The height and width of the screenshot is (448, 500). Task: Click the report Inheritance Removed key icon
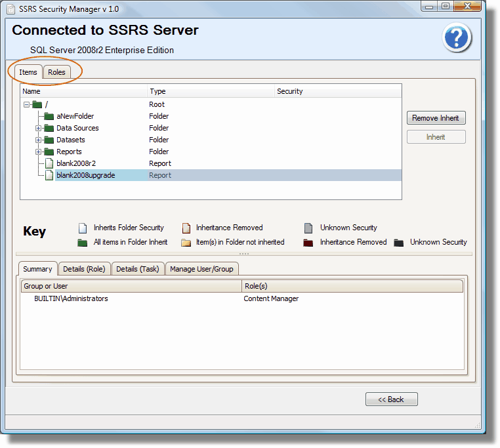(186, 228)
